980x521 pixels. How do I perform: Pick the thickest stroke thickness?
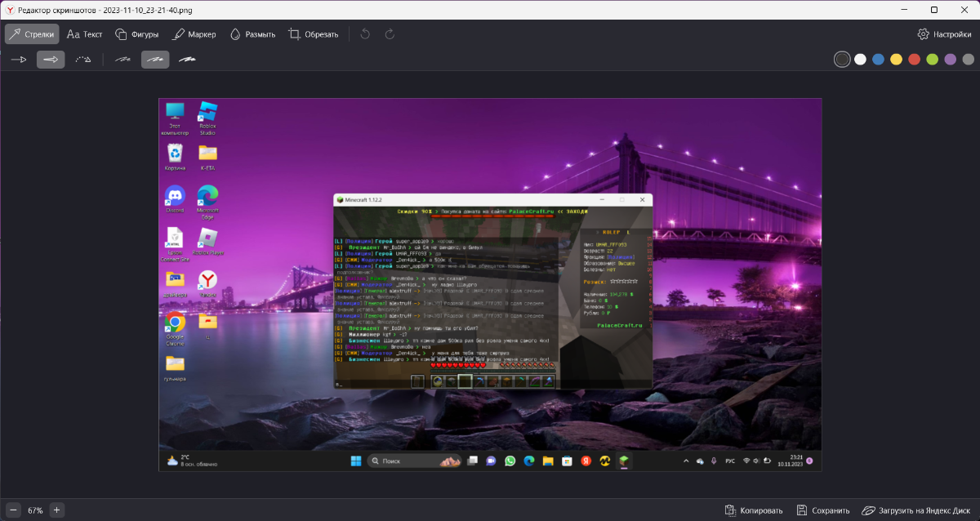click(x=187, y=60)
